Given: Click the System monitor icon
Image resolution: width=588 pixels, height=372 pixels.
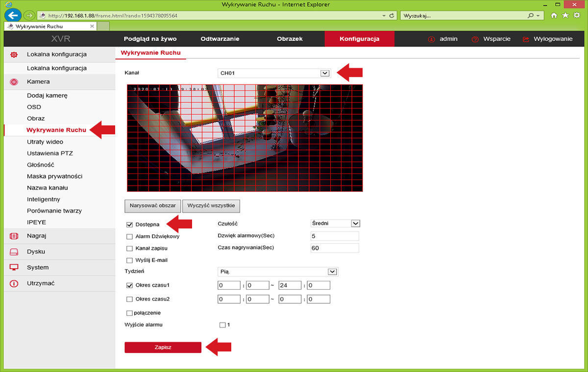Looking at the screenshot, I should tap(14, 268).
